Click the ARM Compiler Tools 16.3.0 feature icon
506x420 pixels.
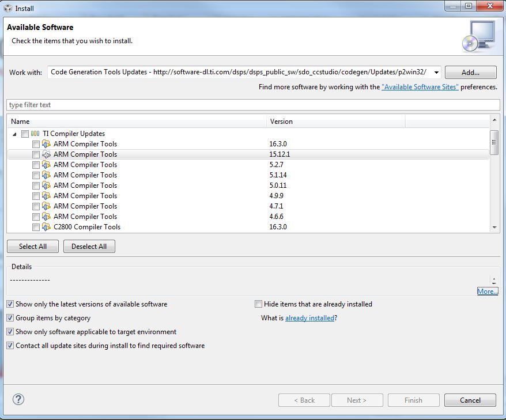click(x=46, y=144)
